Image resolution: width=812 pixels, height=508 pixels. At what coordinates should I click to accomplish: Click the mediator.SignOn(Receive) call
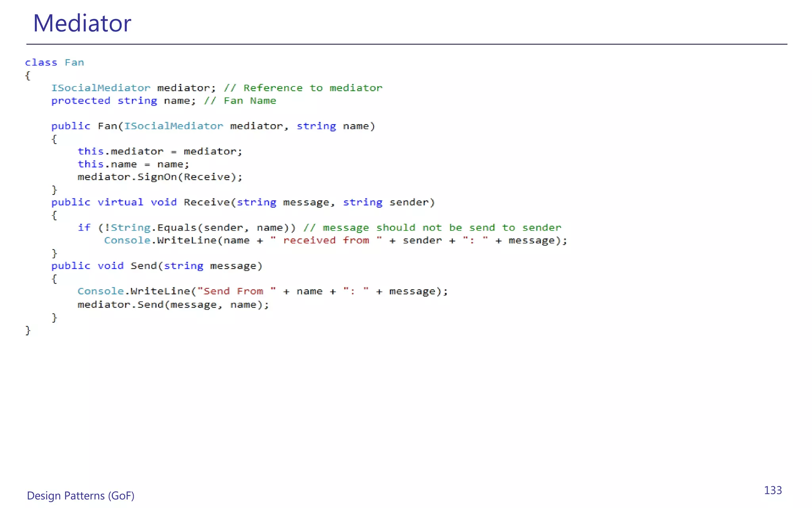[x=160, y=177]
